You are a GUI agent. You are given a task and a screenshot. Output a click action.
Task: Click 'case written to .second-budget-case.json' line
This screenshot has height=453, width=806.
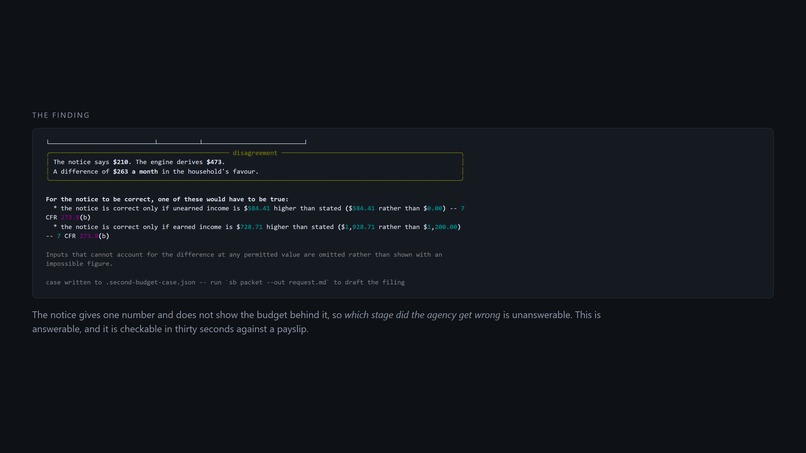pyautogui.click(x=225, y=282)
